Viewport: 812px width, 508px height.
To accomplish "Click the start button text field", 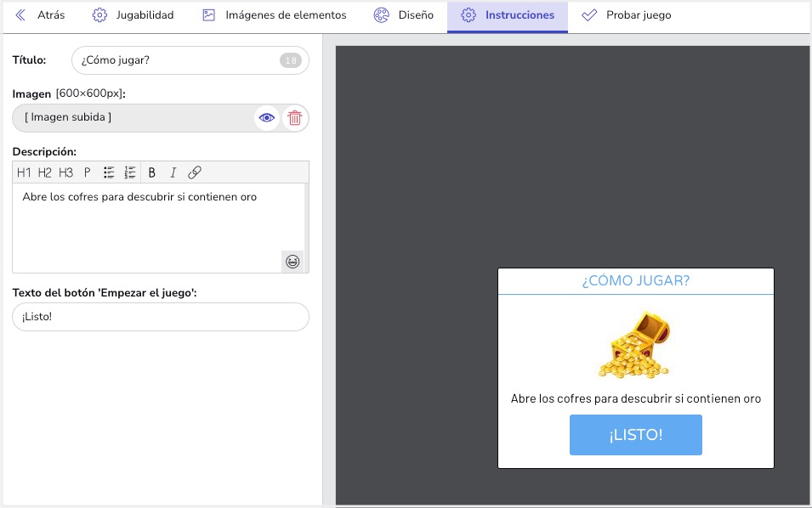I will click(161, 317).
